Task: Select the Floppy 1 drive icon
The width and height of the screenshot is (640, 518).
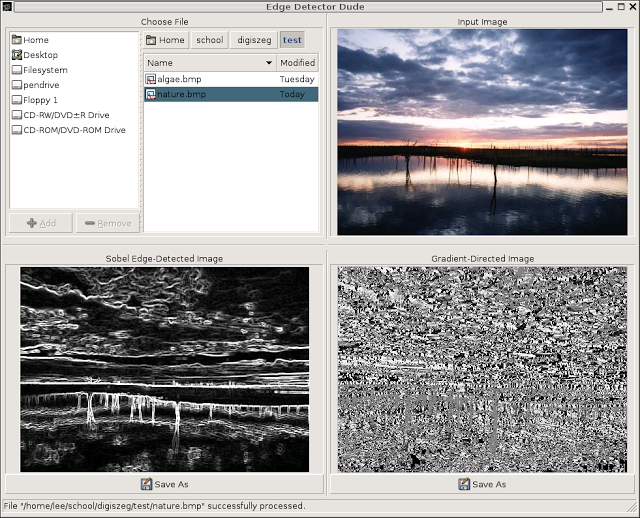Action: click(x=17, y=100)
